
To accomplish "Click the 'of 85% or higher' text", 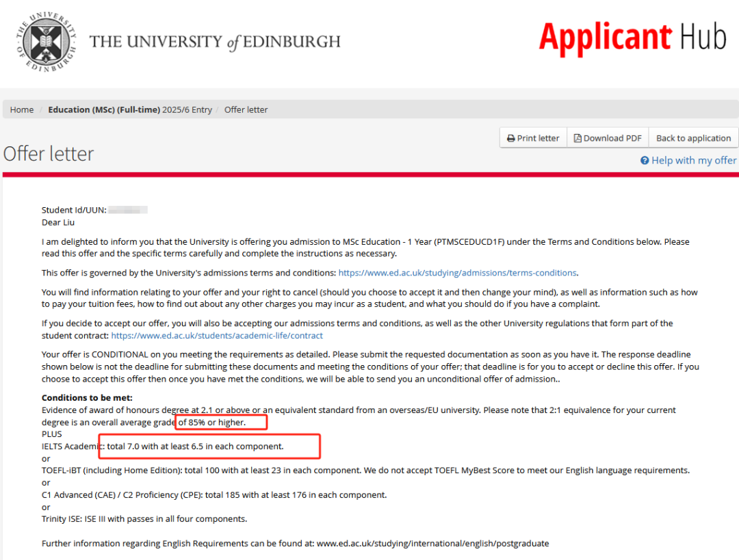I will pyautogui.click(x=211, y=422).
